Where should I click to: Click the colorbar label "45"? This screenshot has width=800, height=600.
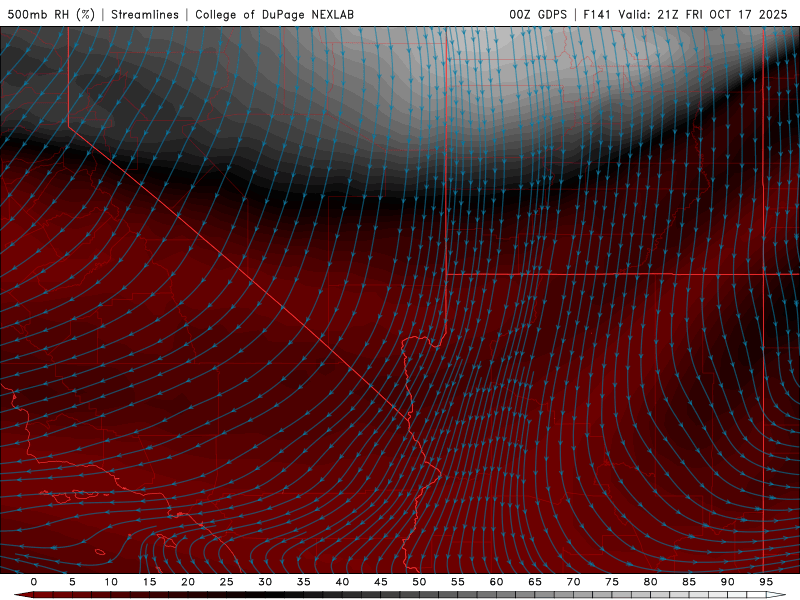click(381, 582)
